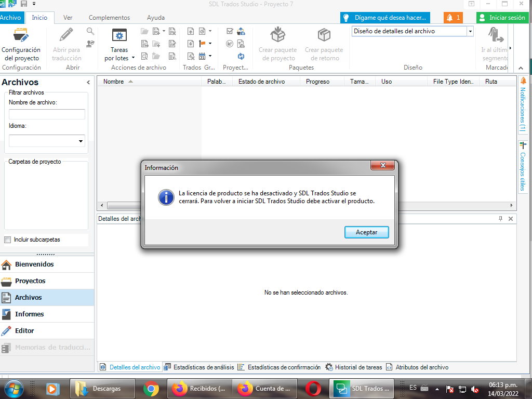Click the Progreso column header
The width and height of the screenshot is (532, 399).
(x=322, y=82)
